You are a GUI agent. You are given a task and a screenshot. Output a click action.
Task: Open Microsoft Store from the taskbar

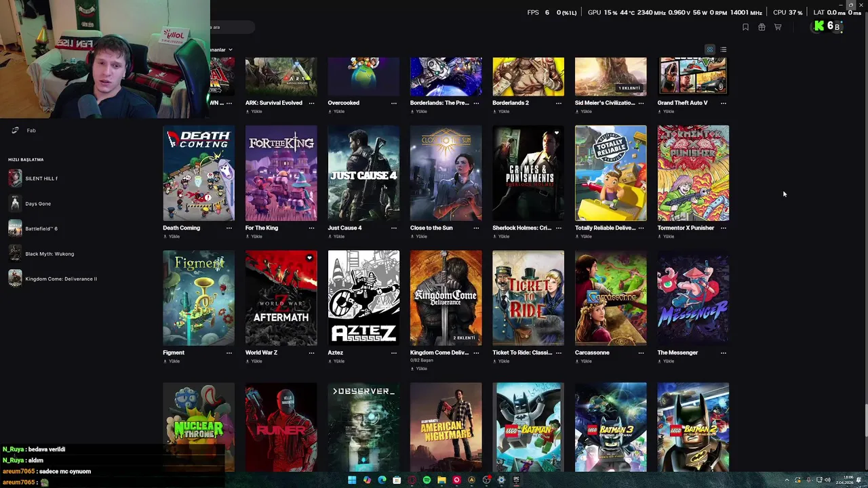(x=397, y=480)
